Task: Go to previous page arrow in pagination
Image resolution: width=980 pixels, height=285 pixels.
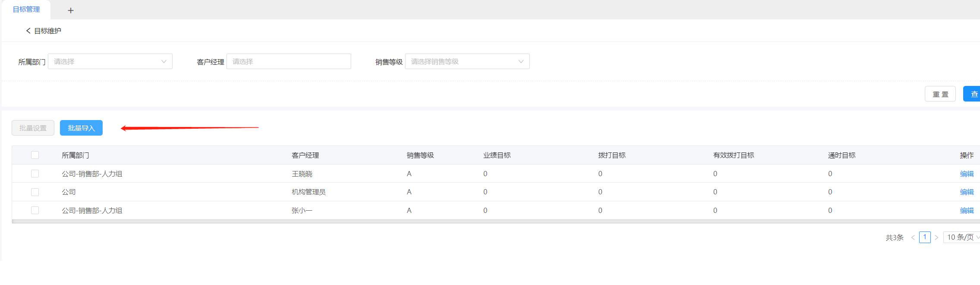Action: pyautogui.click(x=913, y=237)
